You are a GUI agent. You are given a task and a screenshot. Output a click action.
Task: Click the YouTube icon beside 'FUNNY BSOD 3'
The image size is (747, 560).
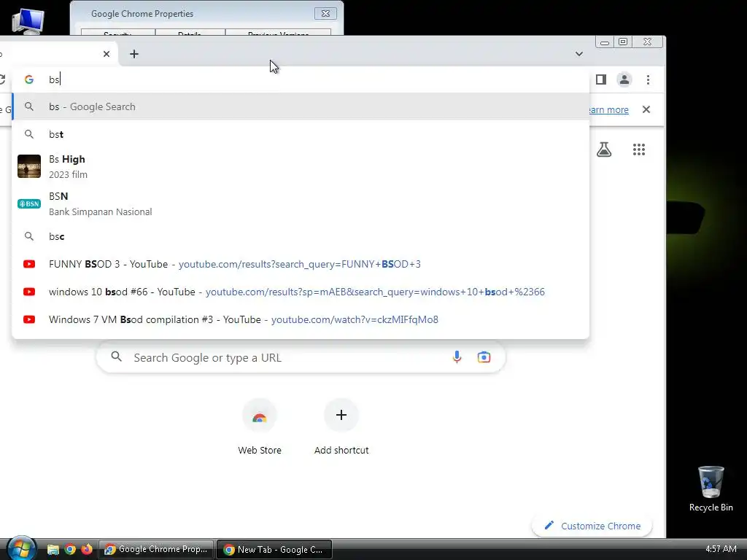[x=29, y=264]
